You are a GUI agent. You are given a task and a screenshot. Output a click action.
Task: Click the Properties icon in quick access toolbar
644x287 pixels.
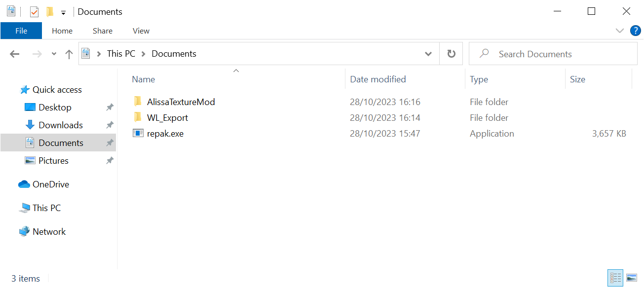click(34, 11)
